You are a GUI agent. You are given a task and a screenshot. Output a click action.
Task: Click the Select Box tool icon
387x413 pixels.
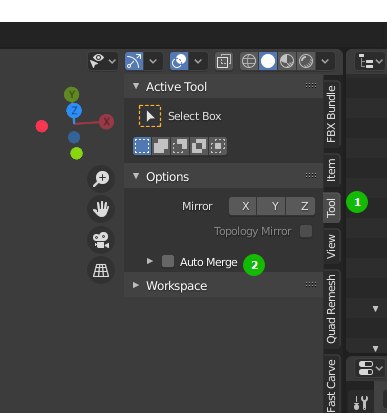[150, 116]
